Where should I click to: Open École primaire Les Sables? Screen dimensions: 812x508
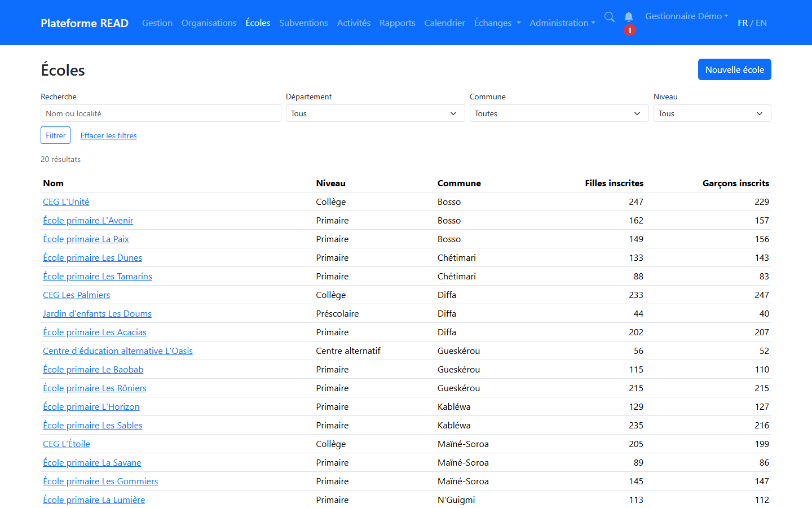(92, 426)
